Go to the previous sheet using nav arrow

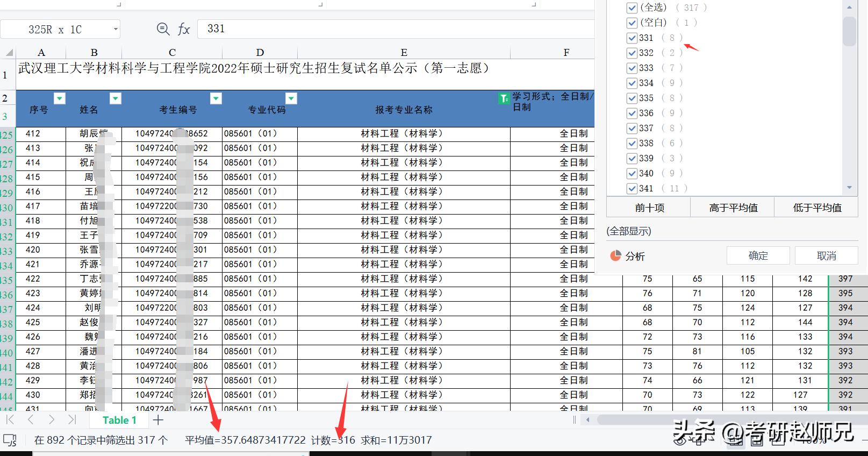tap(31, 420)
